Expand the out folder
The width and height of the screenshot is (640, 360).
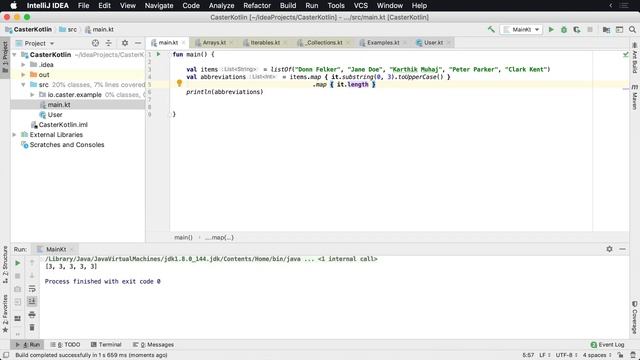[23, 75]
